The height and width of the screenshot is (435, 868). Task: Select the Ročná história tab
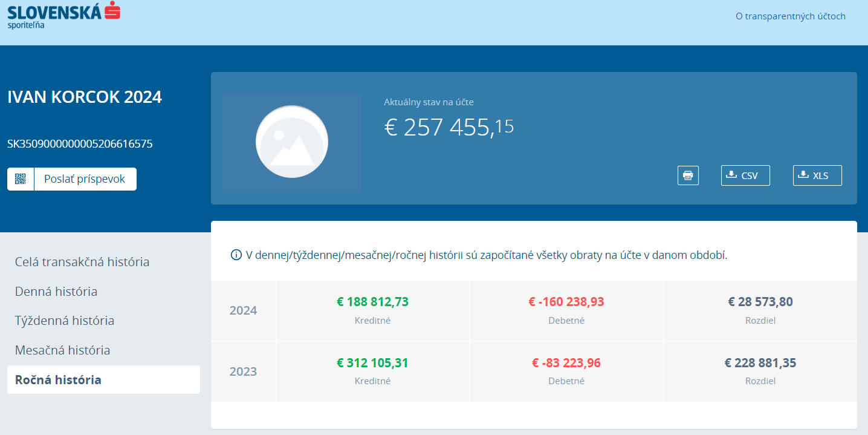click(x=58, y=380)
